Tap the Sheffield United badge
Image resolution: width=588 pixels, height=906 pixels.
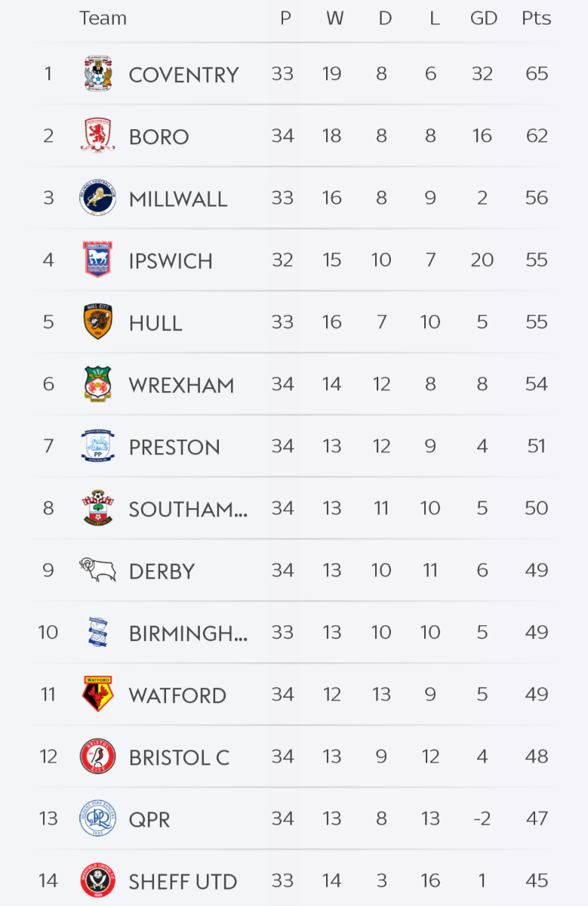(98, 880)
